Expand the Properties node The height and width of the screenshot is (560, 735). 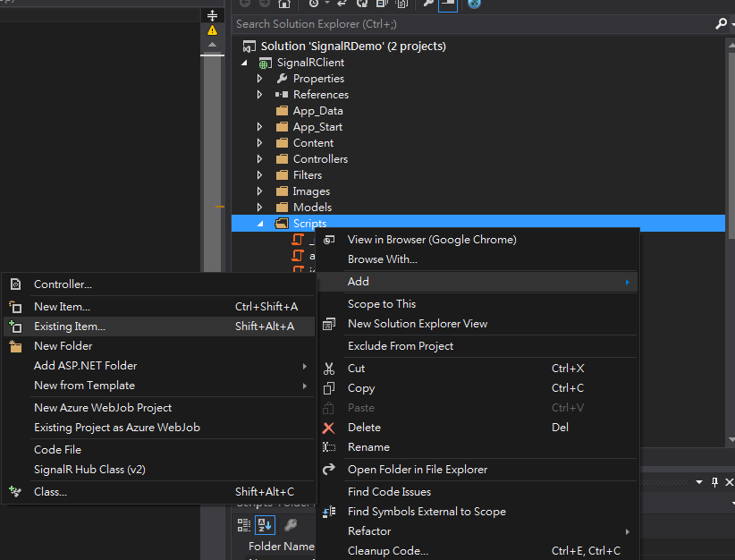click(x=260, y=79)
